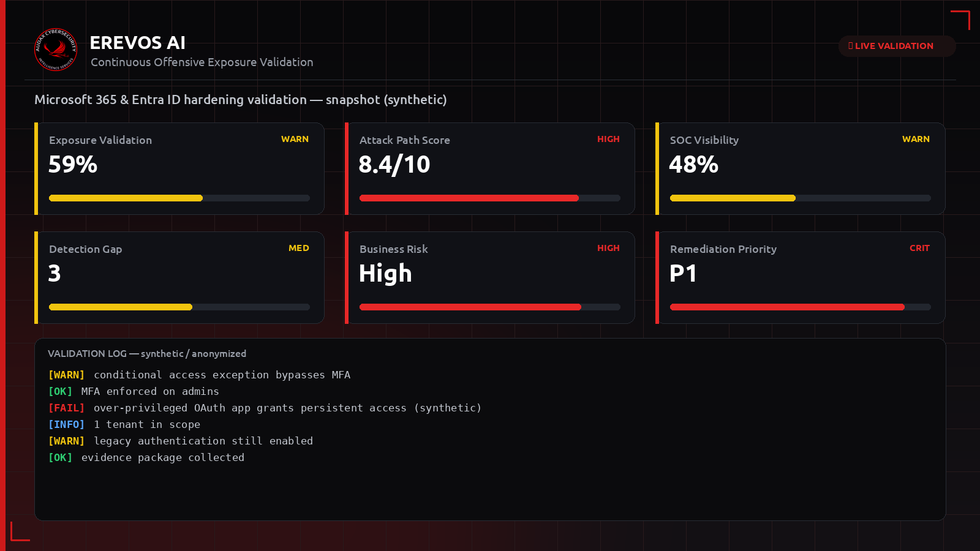Click the Detection Gap value 3

[x=55, y=274]
